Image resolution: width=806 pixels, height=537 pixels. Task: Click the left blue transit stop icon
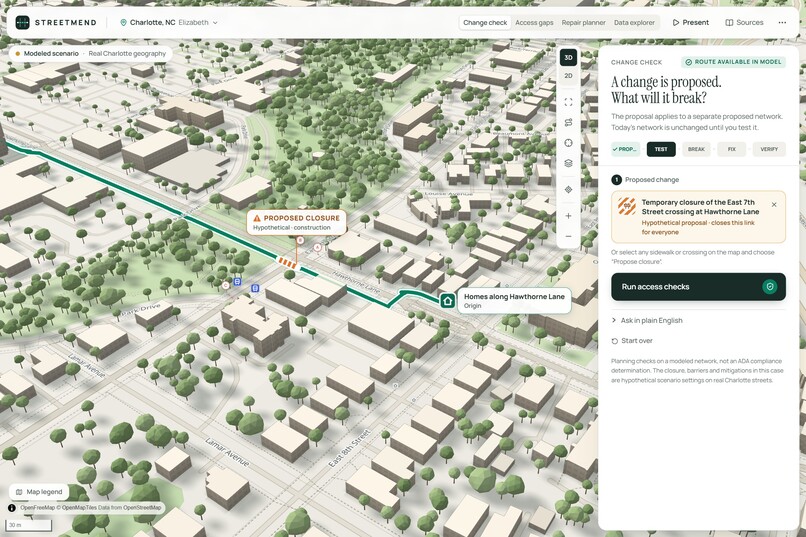[x=237, y=282]
